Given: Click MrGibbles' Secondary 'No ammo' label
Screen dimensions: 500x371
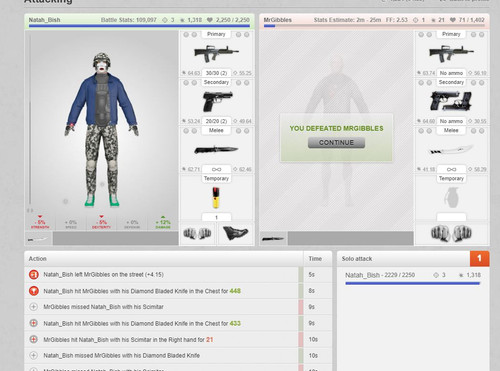Looking at the screenshot, I should pos(451,121).
